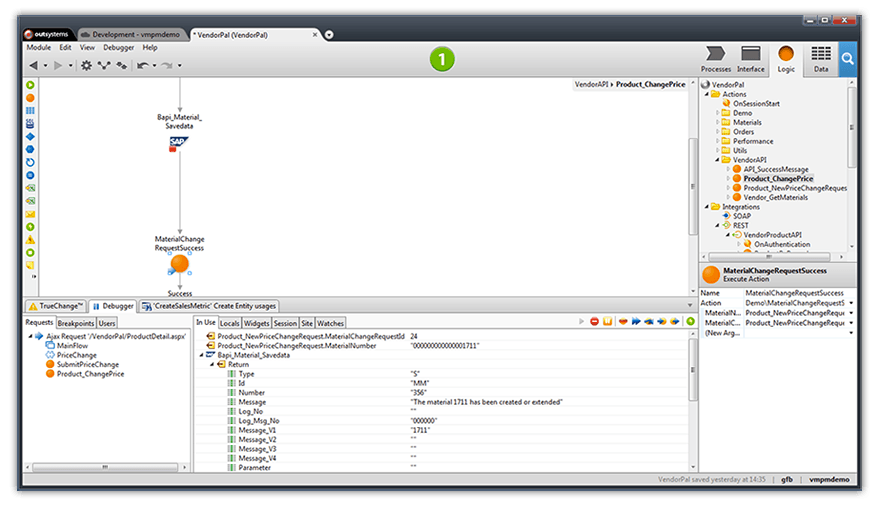
Task: Select SubmitPriceChange in debugger requests
Action: [88, 365]
